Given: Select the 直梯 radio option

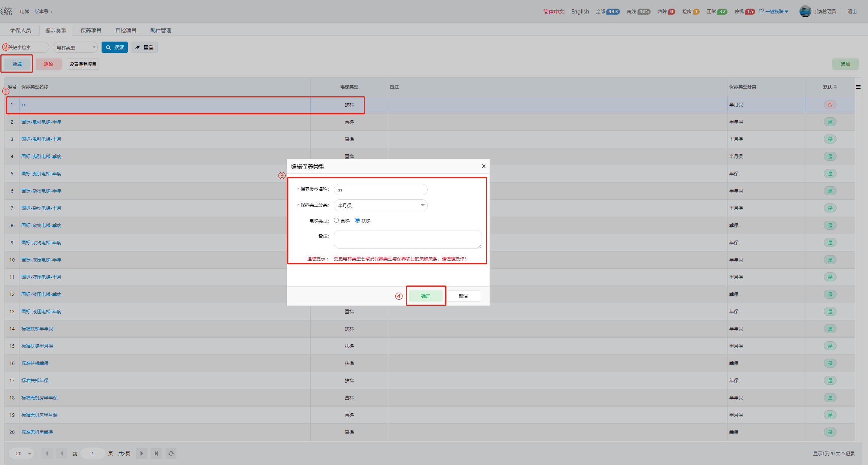Looking at the screenshot, I should point(336,220).
